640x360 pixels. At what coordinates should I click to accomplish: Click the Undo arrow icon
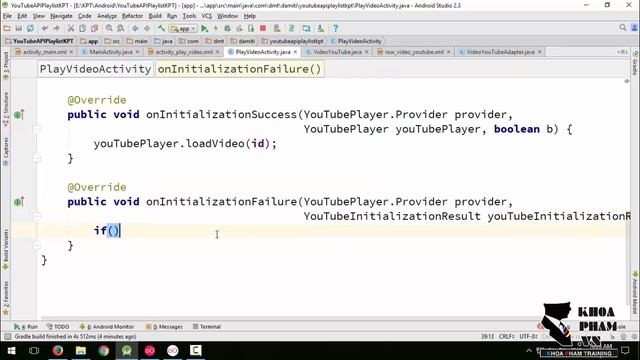(x=45, y=28)
